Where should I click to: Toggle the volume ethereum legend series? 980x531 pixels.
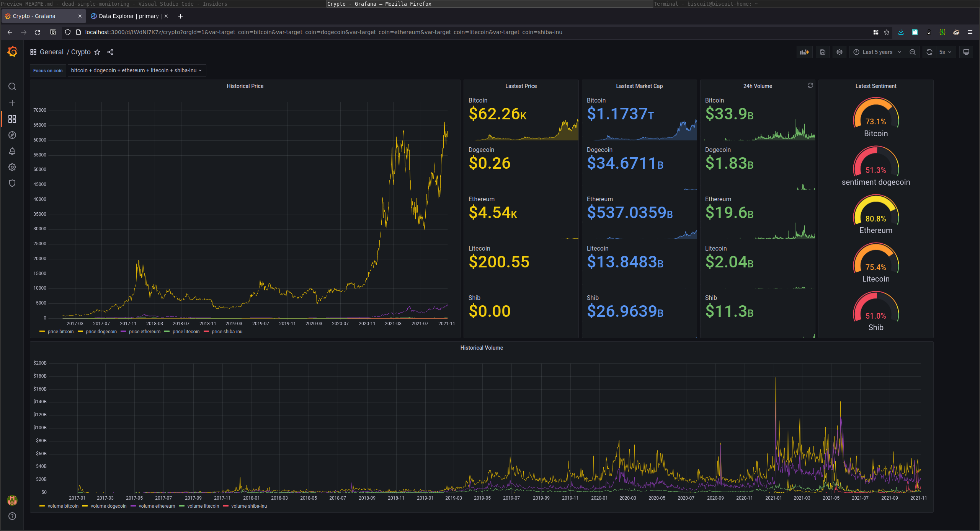click(x=157, y=506)
